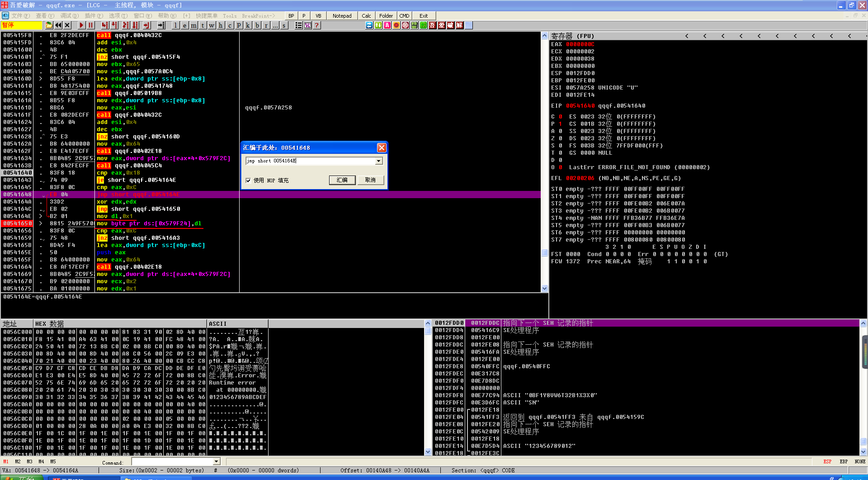Open the Command bar dropdown arrow
The image size is (868, 480).
pos(217,461)
